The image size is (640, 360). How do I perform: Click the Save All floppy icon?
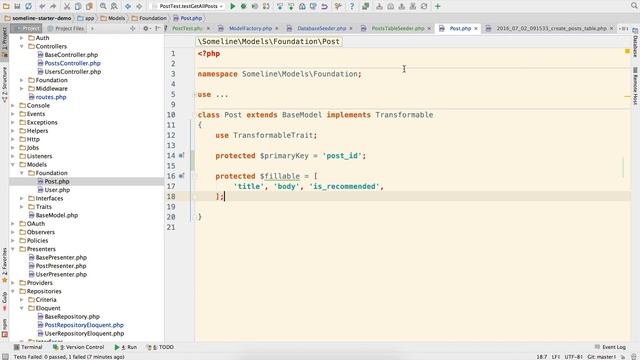17,6
